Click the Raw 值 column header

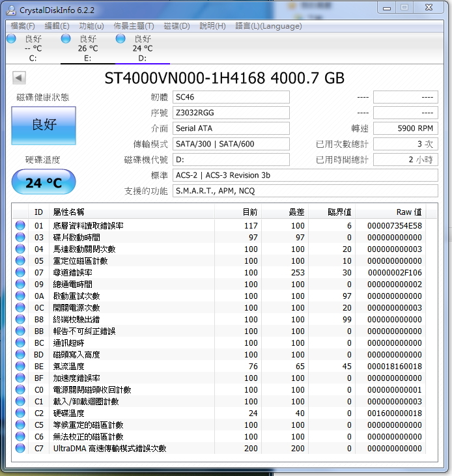pos(391,212)
